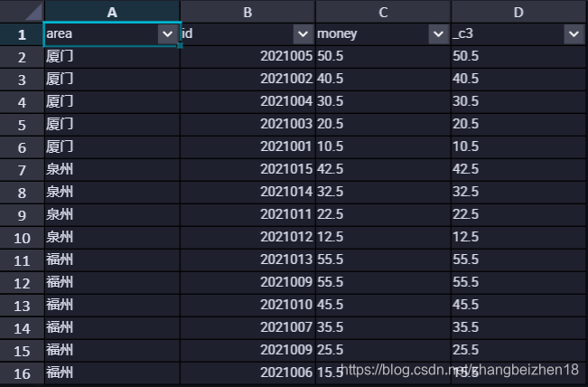Select row 16 header
Screen dimensions: 588x387
click(22, 373)
